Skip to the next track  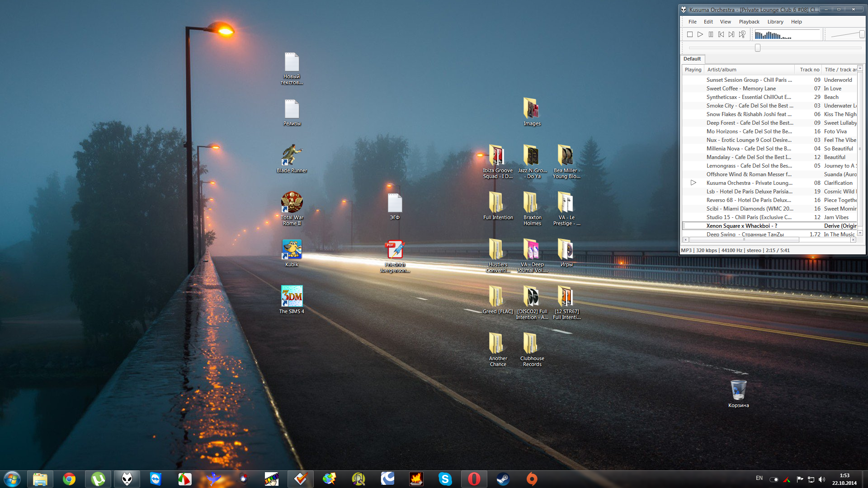[731, 34]
